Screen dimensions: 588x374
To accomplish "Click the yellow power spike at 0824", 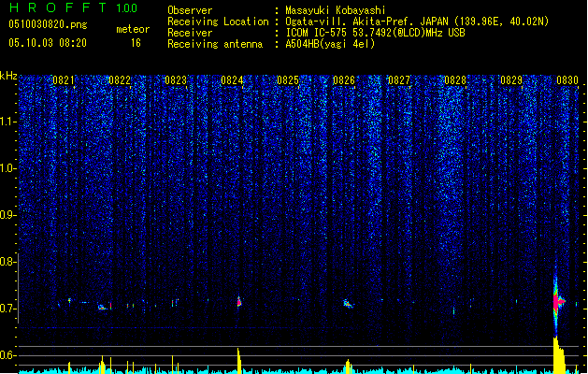I will tap(239, 361).
